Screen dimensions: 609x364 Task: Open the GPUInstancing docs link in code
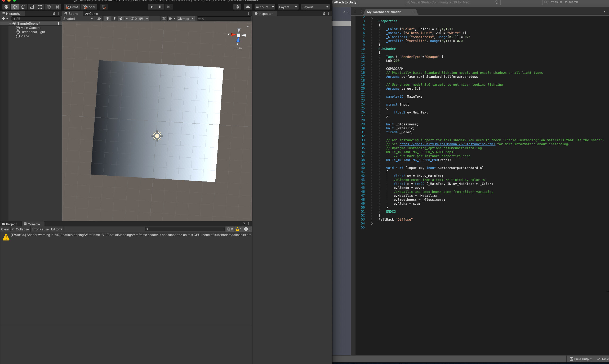click(447, 144)
